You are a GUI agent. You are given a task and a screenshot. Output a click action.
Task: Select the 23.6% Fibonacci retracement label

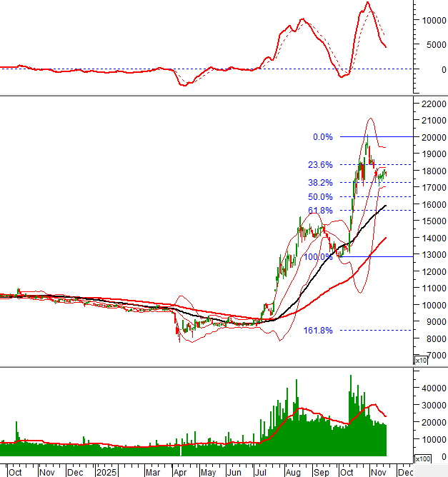coord(320,165)
